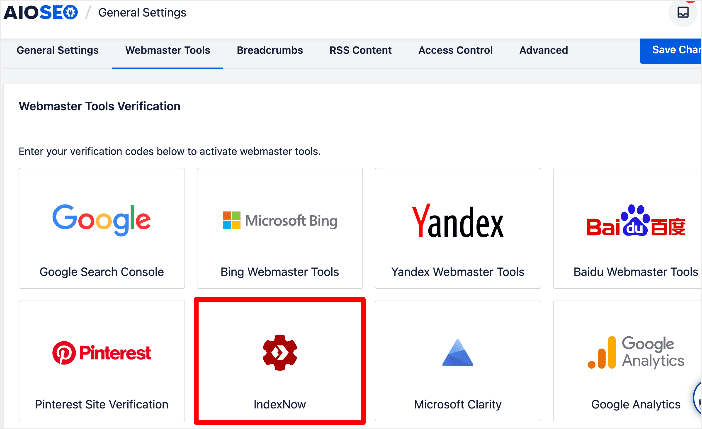
Task: Switch to the General Settings tab
Action: [x=57, y=50]
